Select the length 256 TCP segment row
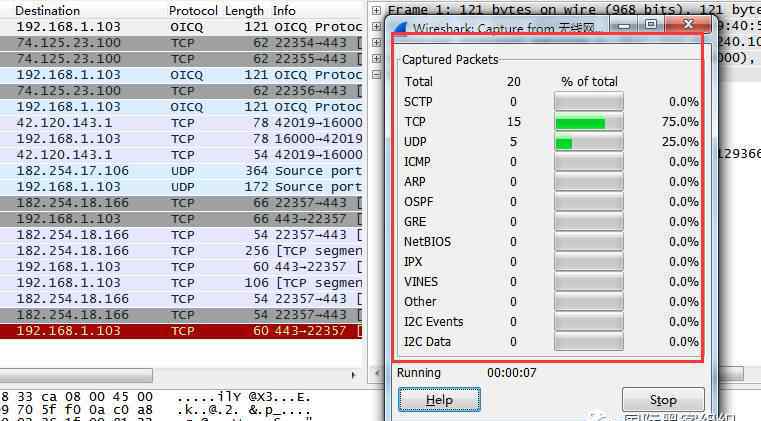761x421 pixels. coord(181,251)
